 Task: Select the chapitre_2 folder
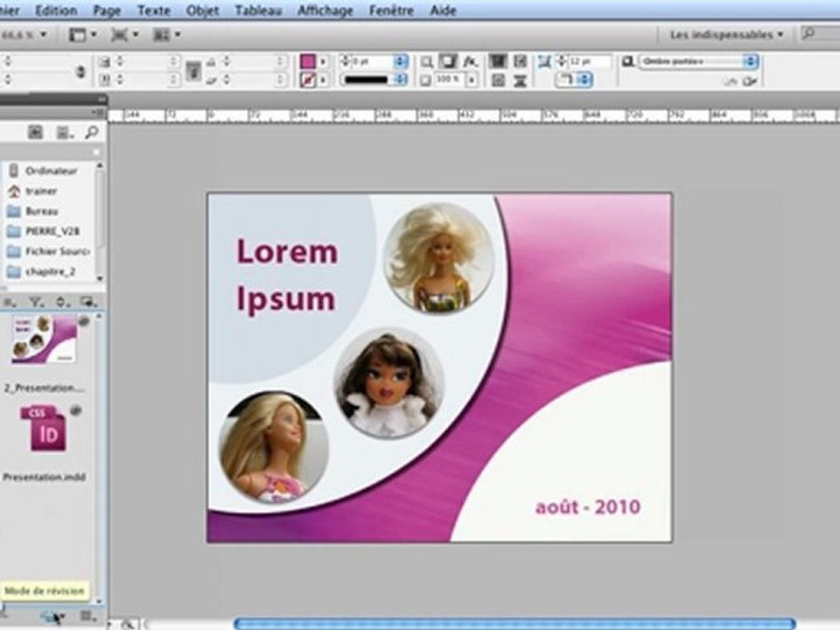[49, 271]
